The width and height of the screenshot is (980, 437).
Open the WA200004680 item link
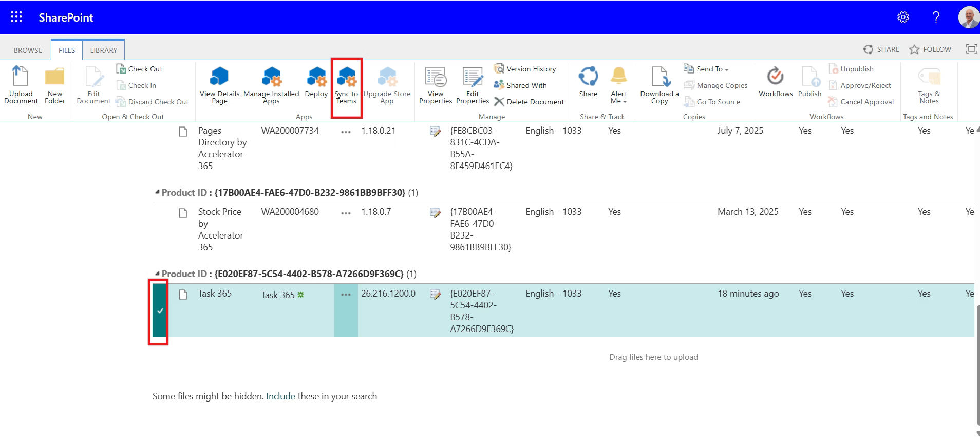coord(290,212)
